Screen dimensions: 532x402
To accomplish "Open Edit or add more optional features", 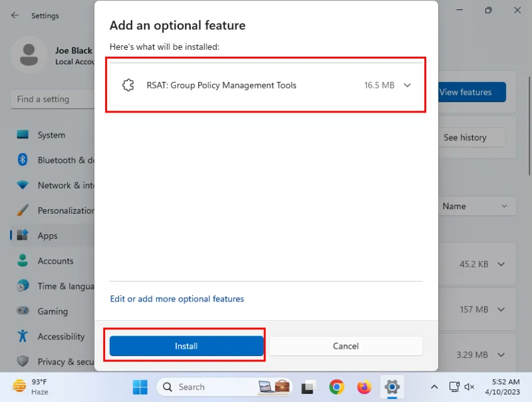I will (x=177, y=299).
